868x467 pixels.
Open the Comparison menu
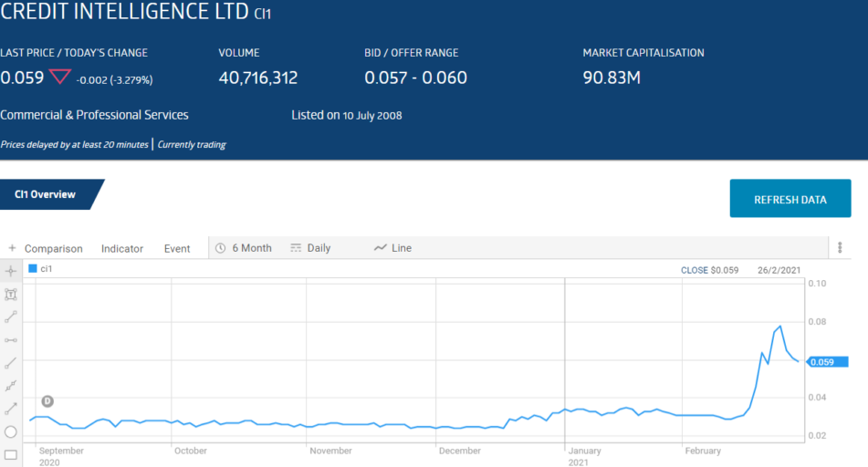(x=53, y=248)
